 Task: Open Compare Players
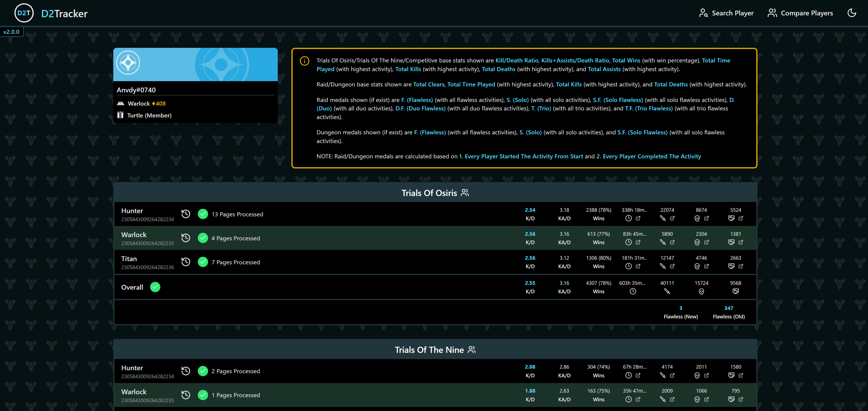[x=800, y=13]
